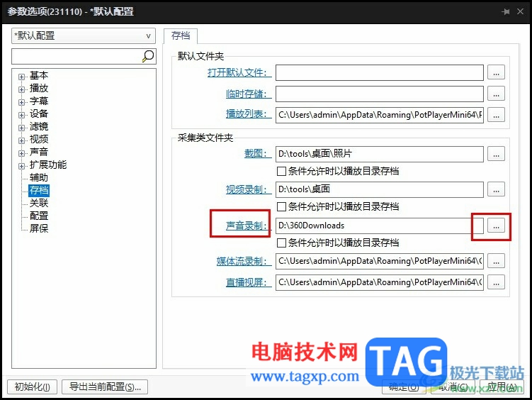Expand the 声音 tree node
Image resolution: width=532 pixels, height=400 pixels.
21,153
